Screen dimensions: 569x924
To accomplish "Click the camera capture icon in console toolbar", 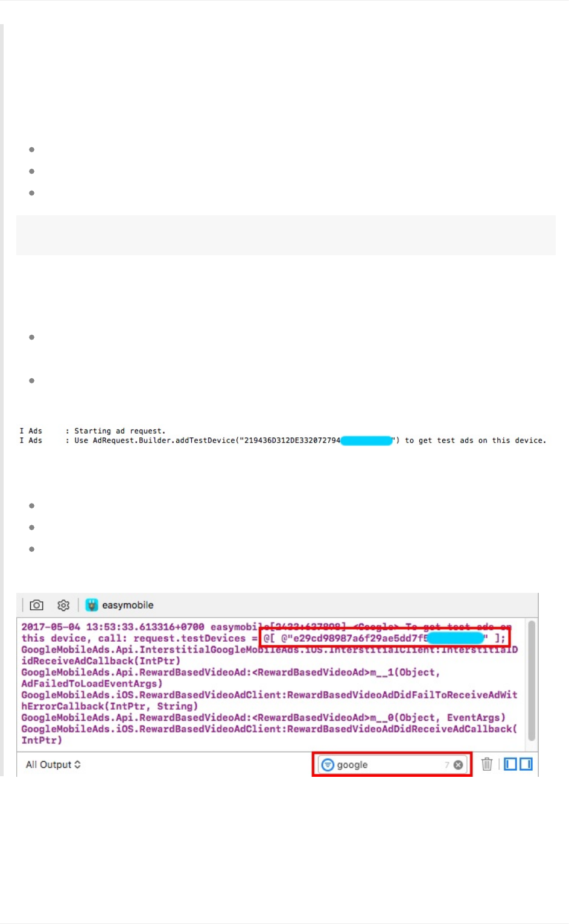I will coord(37,605).
